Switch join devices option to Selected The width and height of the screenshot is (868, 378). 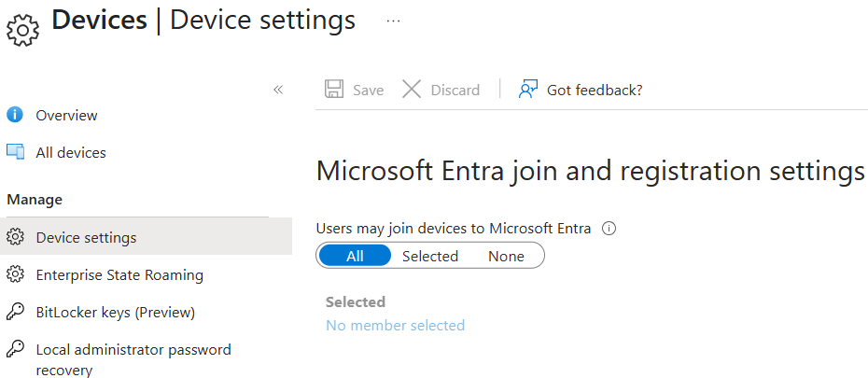430,256
